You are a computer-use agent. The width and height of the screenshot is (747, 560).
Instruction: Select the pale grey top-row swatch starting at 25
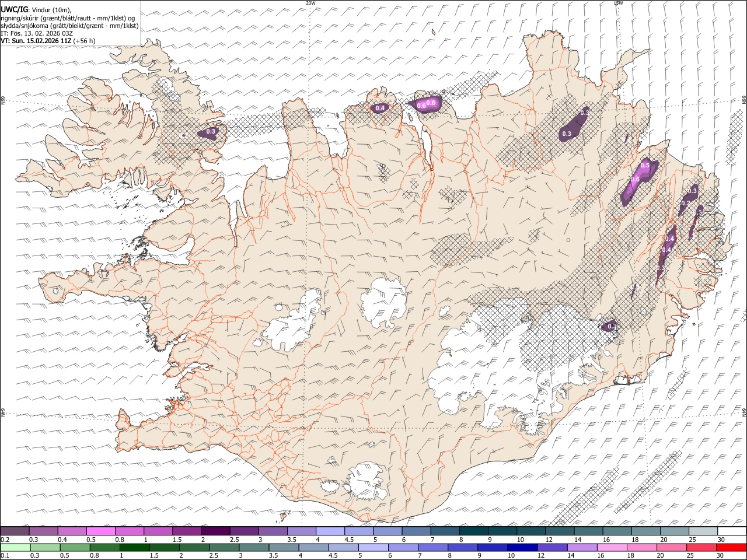pos(704,531)
